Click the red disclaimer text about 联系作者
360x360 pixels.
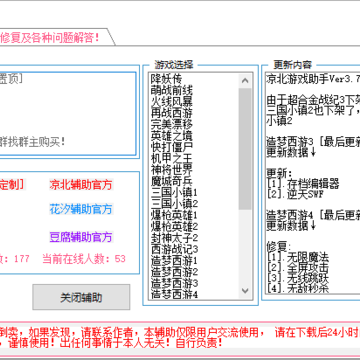(180, 337)
